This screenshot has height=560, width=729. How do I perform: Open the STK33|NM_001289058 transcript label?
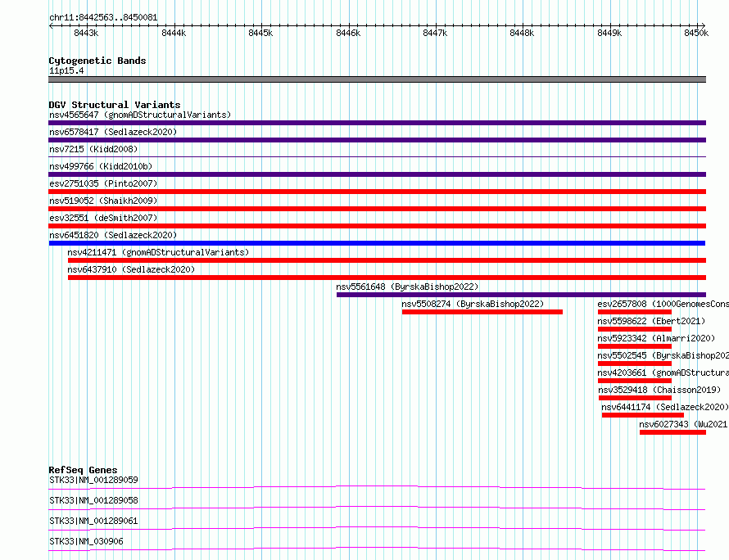93,500
